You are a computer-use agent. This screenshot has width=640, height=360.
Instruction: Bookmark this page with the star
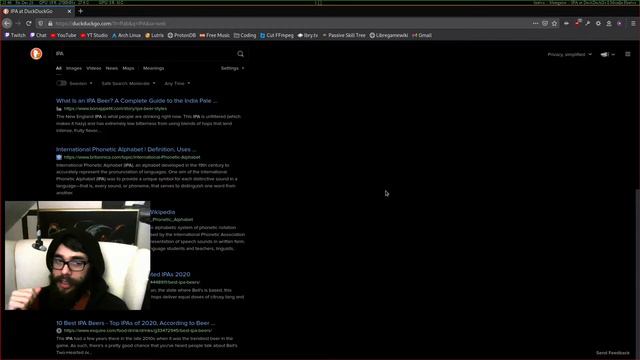click(x=554, y=24)
